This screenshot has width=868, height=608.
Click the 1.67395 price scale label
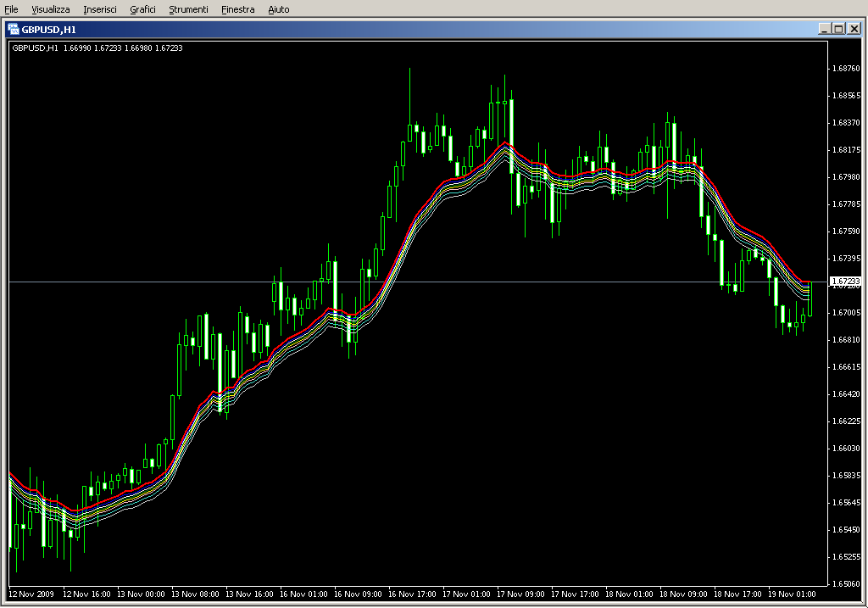(847, 259)
